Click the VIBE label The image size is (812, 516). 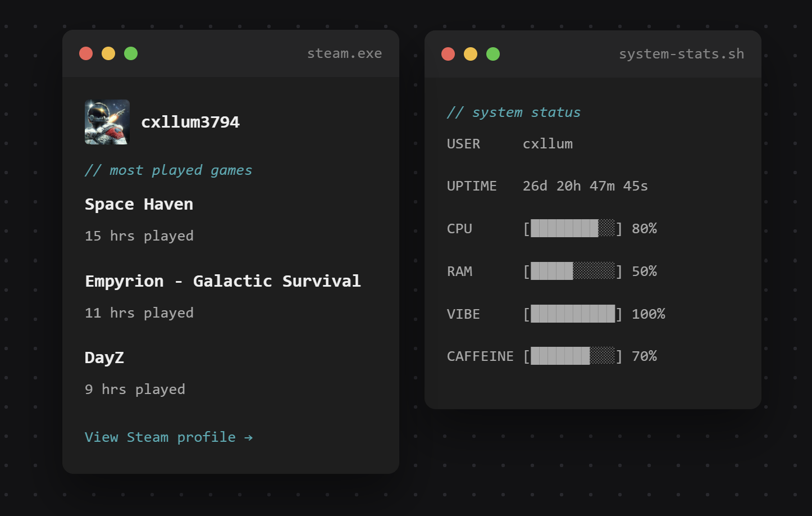click(463, 314)
